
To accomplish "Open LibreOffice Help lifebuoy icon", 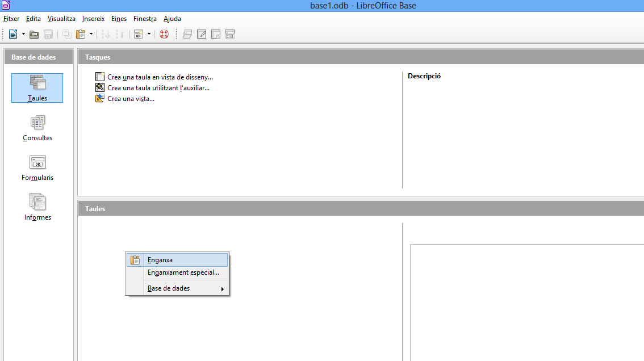I will click(x=164, y=34).
